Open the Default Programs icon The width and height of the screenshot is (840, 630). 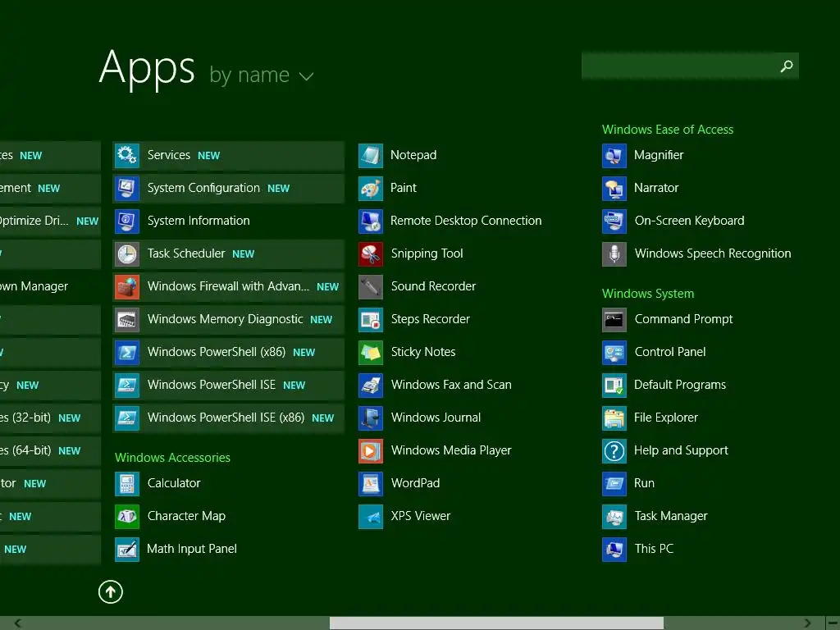point(614,385)
